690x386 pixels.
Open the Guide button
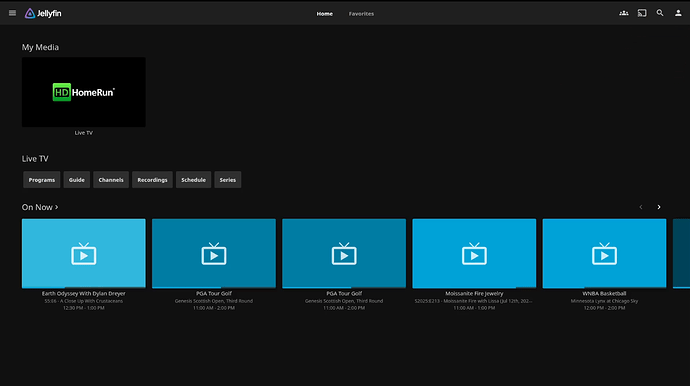coord(77,180)
